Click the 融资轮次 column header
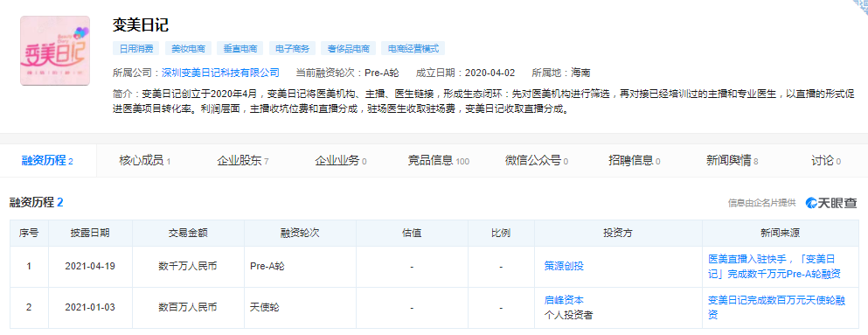 pos(300,234)
